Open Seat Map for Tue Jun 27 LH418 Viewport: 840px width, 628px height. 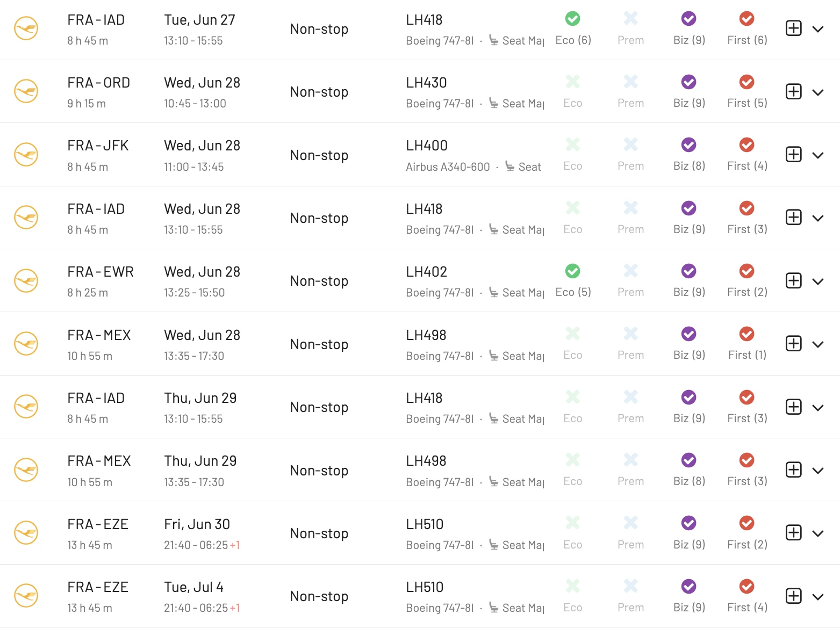pos(517,41)
